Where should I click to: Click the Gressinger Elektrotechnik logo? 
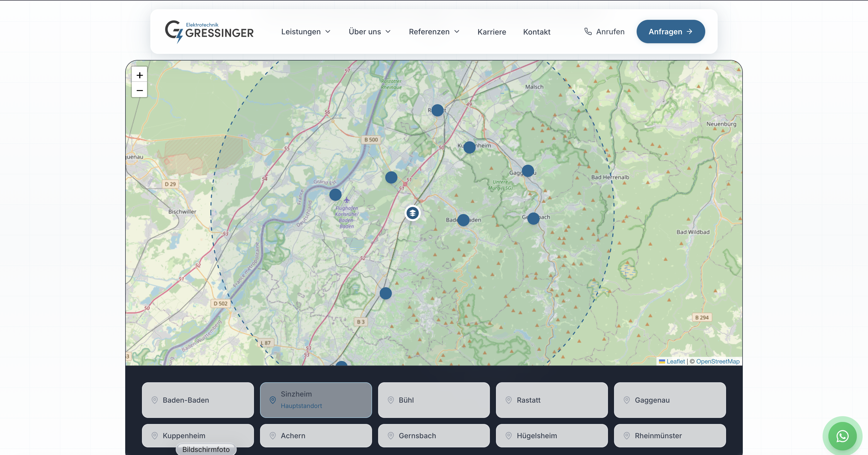(209, 32)
